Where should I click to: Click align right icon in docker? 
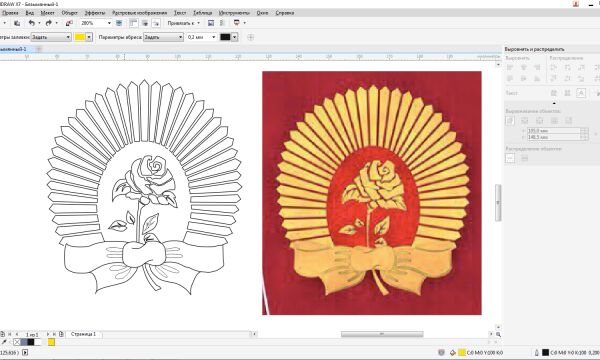(x=538, y=68)
